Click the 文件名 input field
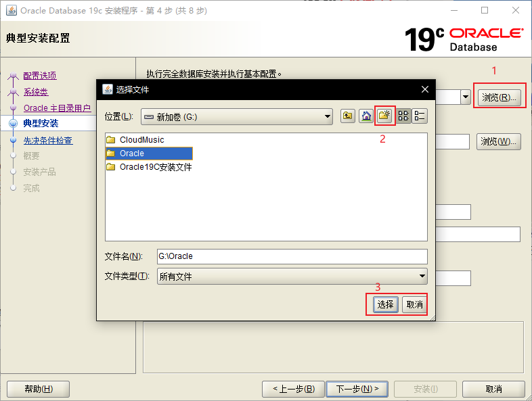The height and width of the screenshot is (401, 532). coord(292,256)
